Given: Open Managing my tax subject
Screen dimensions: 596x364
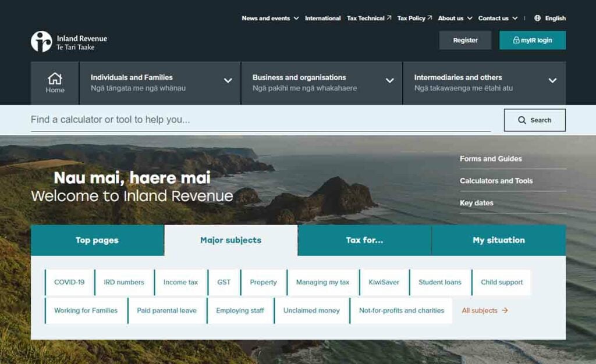Looking at the screenshot, I should [322, 283].
